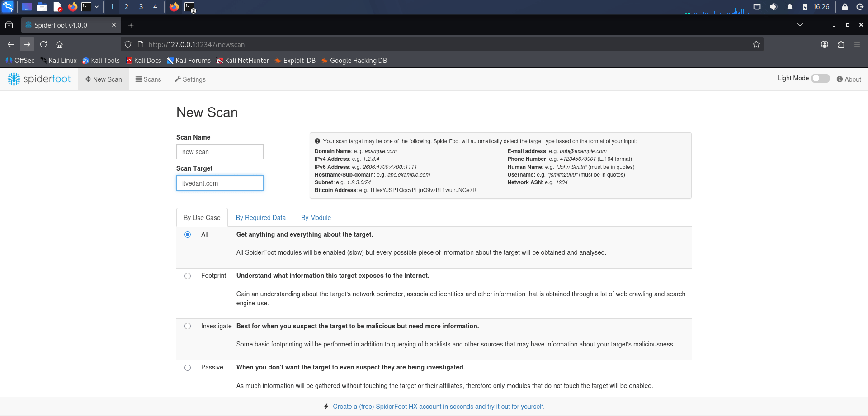The image size is (868, 416).
Task: Open the browser extensions icon
Action: (x=841, y=44)
